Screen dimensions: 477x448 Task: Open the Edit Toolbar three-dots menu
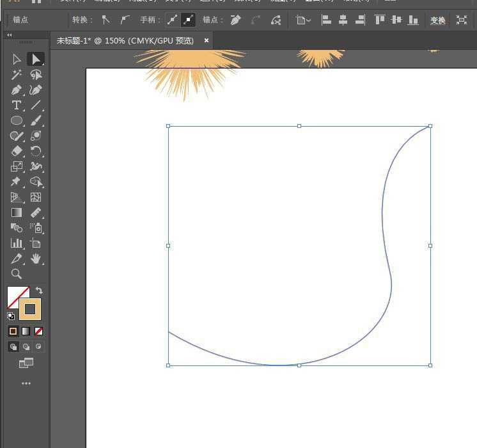coord(26,384)
